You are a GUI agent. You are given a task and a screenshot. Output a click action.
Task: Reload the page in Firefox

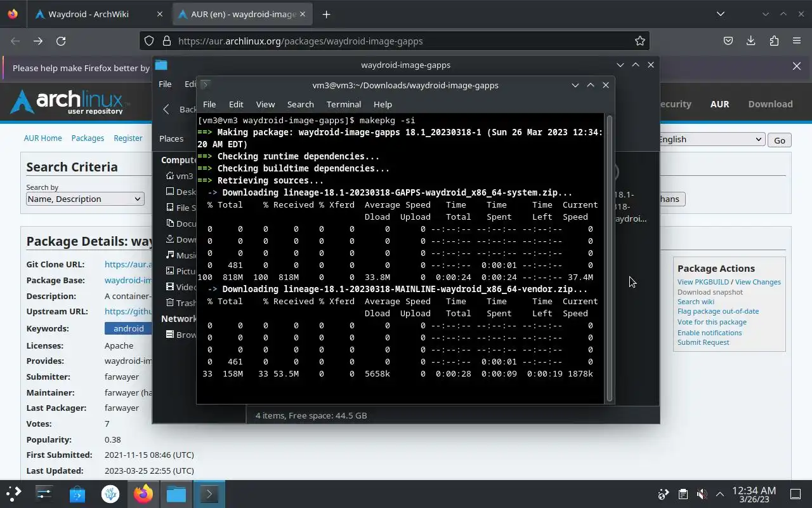[61, 41]
